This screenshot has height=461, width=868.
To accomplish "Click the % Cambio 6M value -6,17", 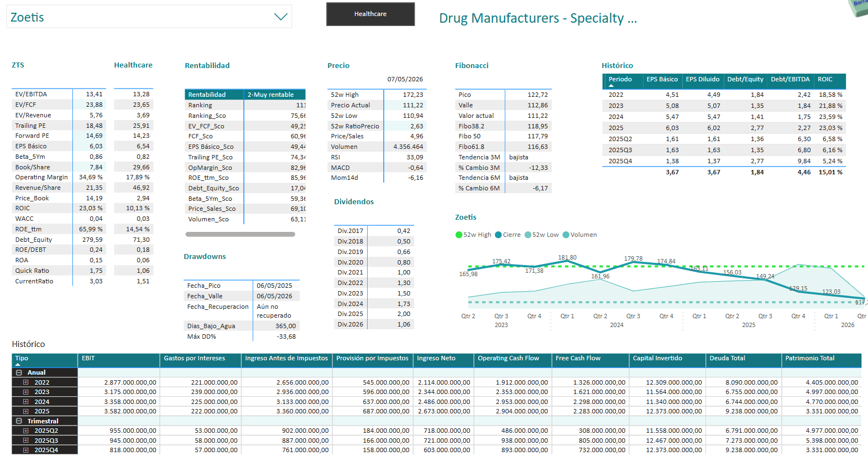I will 540,188.
